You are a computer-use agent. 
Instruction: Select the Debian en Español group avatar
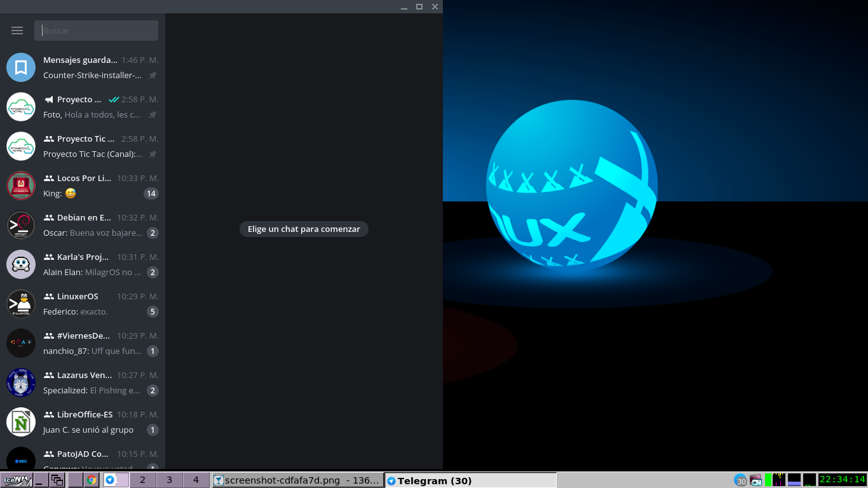(21, 225)
